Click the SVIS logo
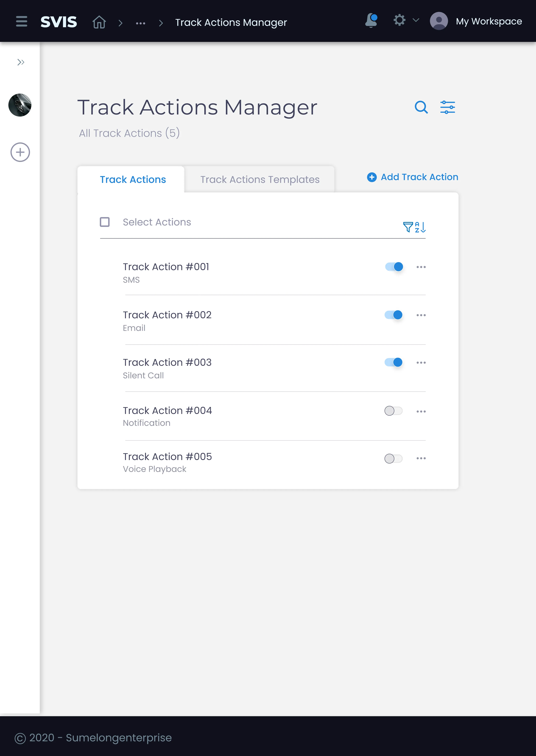Viewport: 536px width, 756px height. point(59,22)
